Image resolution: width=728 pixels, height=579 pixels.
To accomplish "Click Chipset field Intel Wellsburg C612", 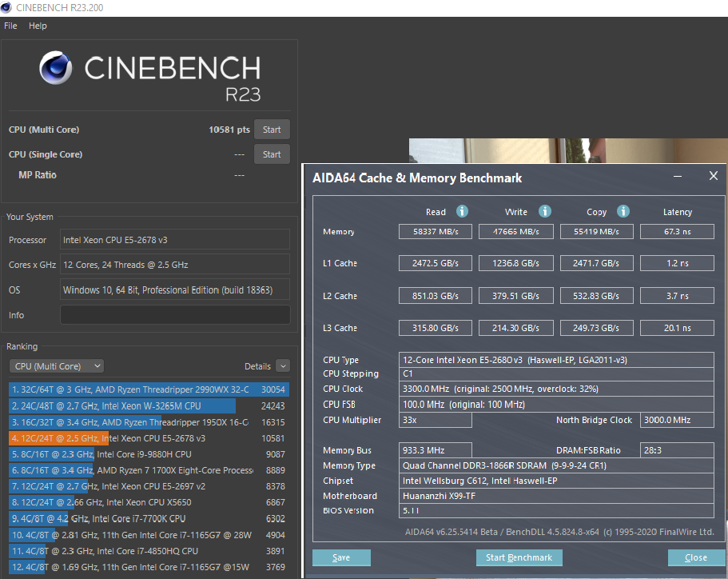I will (x=556, y=481).
